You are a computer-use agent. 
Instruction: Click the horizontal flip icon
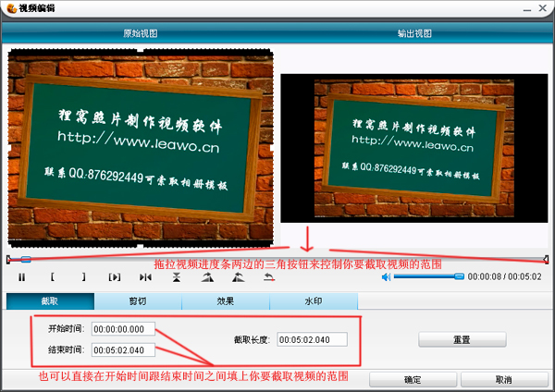(x=145, y=277)
